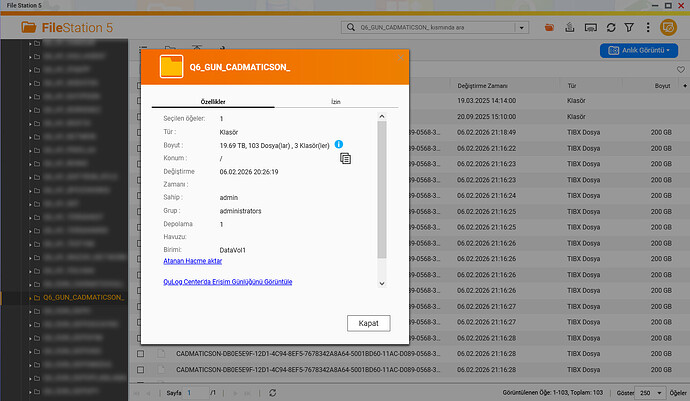The image size is (690, 401).
Task: Open QuLog Center'da Erişim Günlüğünü Görüntüle link
Action: pos(227,283)
